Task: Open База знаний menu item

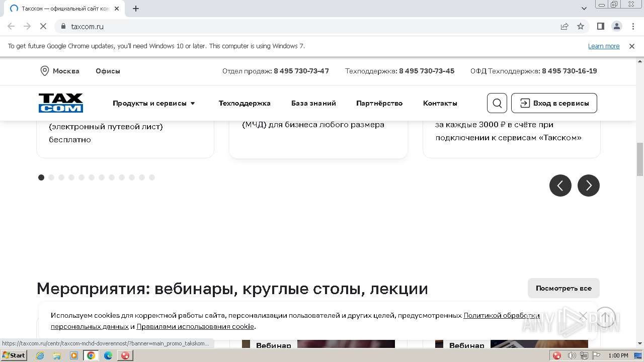Action: pyautogui.click(x=313, y=103)
